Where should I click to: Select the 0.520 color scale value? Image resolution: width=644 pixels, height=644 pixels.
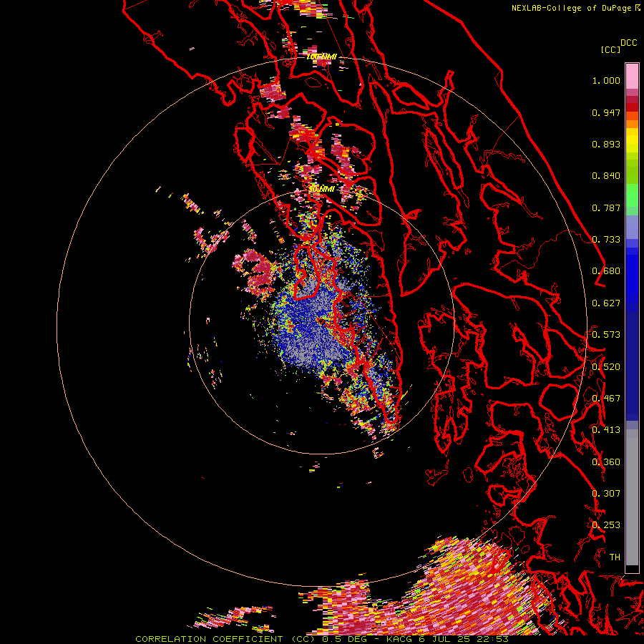coord(606,367)
